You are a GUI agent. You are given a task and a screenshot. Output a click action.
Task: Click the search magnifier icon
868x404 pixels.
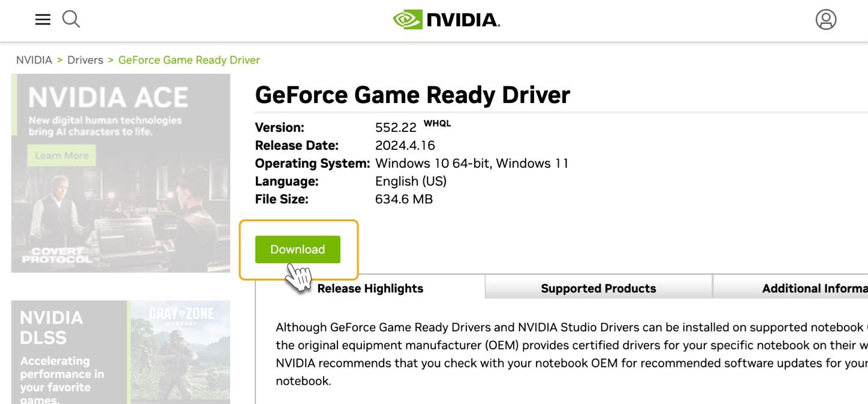pyautogui.click(x=71, y=19)
